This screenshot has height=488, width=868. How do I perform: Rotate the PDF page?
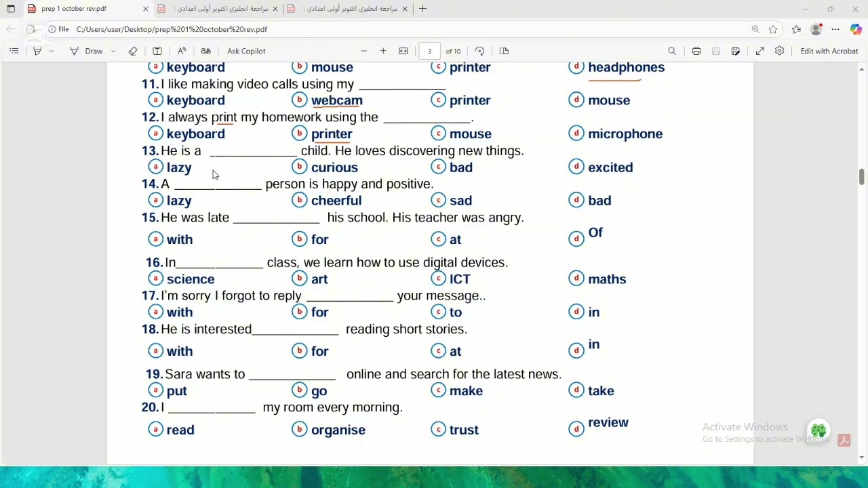click(480, 51)
